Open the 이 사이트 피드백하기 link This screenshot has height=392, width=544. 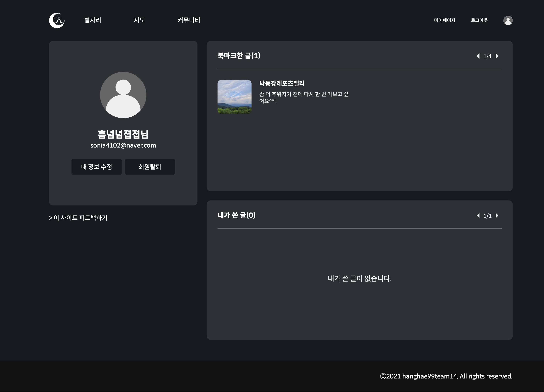pos(78,218)
